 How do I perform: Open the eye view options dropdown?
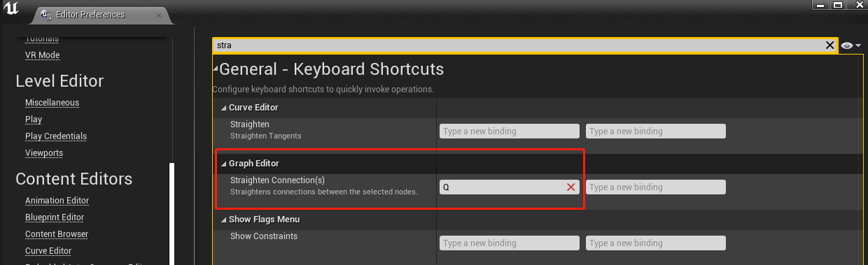click(x=850, y=45)
